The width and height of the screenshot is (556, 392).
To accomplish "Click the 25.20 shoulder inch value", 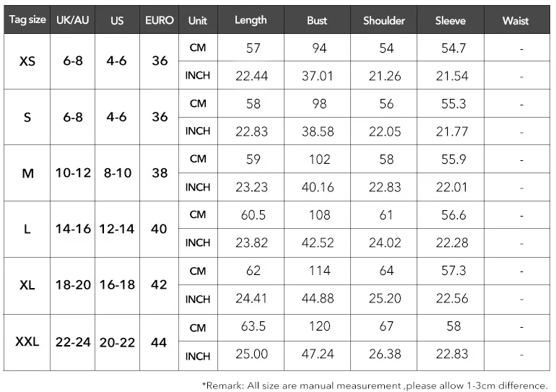I will pos(385,298).
